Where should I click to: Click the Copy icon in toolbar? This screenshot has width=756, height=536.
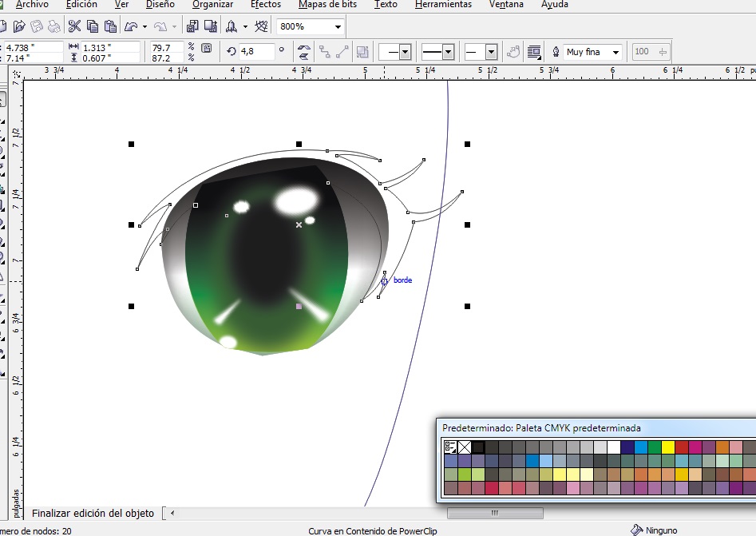pos(92,26)
